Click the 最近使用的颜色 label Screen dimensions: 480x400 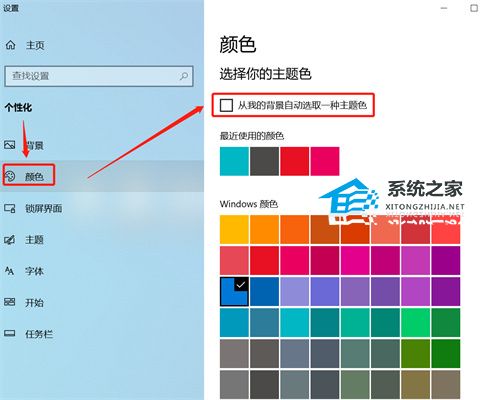(x=252, y=136)
